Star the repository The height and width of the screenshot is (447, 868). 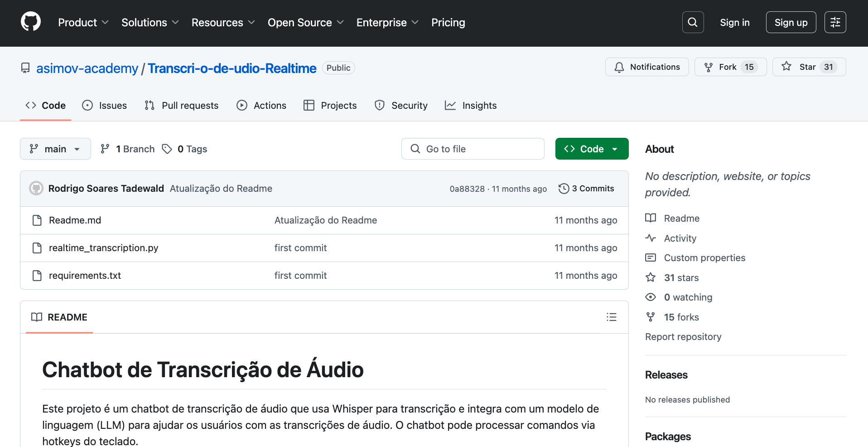[808, 67]
